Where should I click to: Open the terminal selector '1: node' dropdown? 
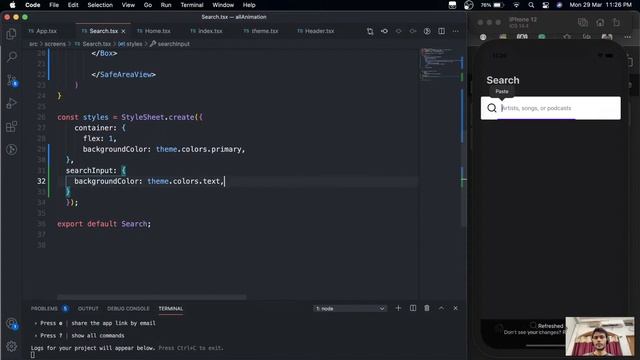(x=350, y=308)
